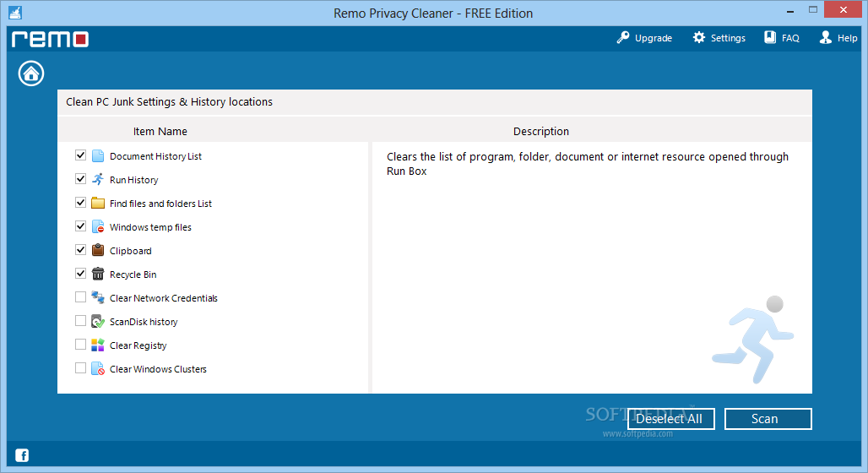Screen dimensions: 868x473
Task: Enable ScanDisk history checkbox
Action: click(80, 321)
